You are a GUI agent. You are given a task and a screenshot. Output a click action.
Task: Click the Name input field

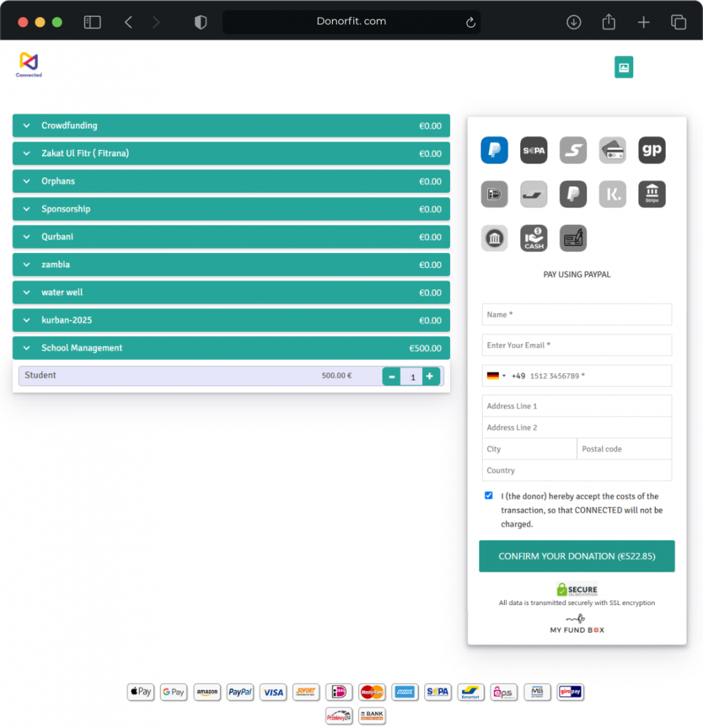[x=576, y=314]
